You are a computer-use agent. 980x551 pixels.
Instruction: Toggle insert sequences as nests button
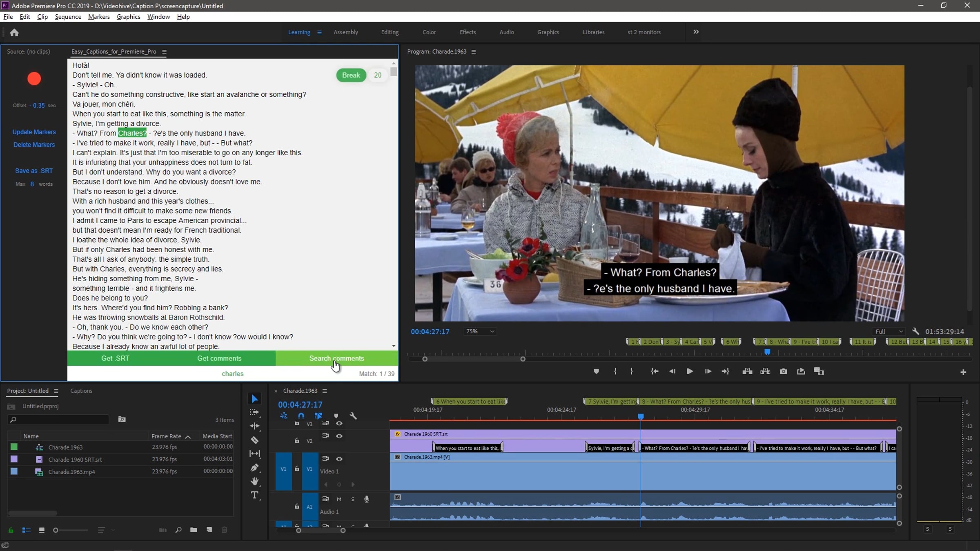click(x=284, y=416)
